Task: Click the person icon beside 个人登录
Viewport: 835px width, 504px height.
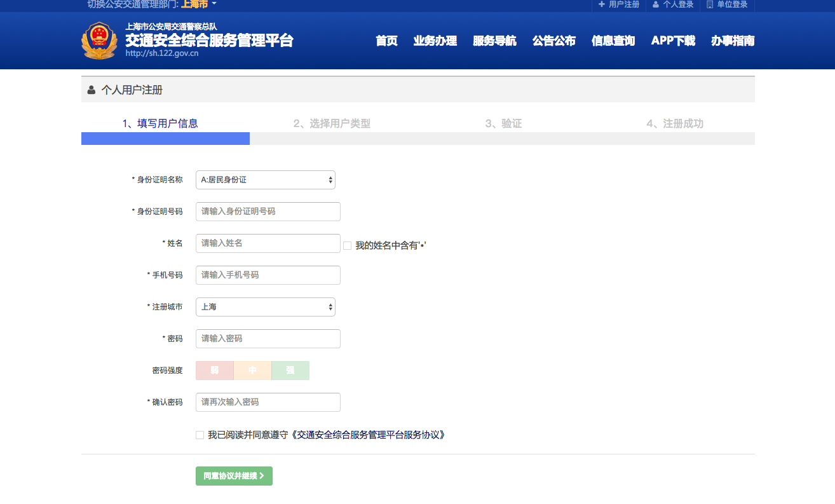Action: 656,4
